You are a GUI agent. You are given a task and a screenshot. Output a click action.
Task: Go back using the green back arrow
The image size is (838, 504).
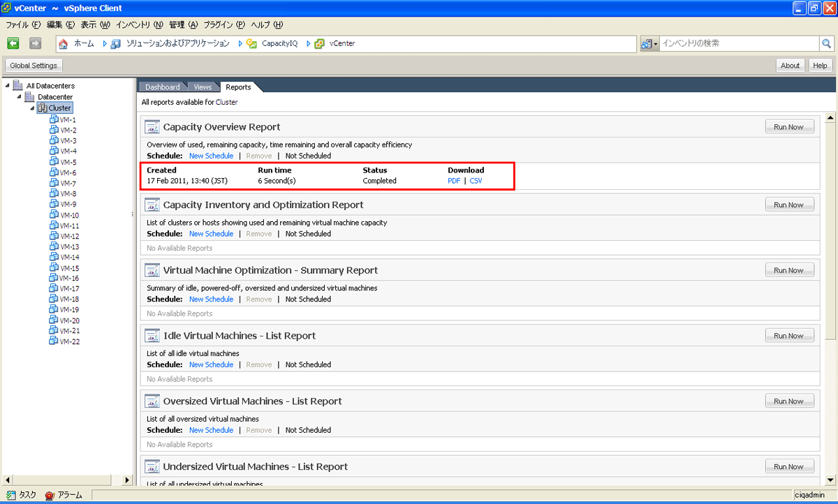pyautogui.click(x=13, y=43)
